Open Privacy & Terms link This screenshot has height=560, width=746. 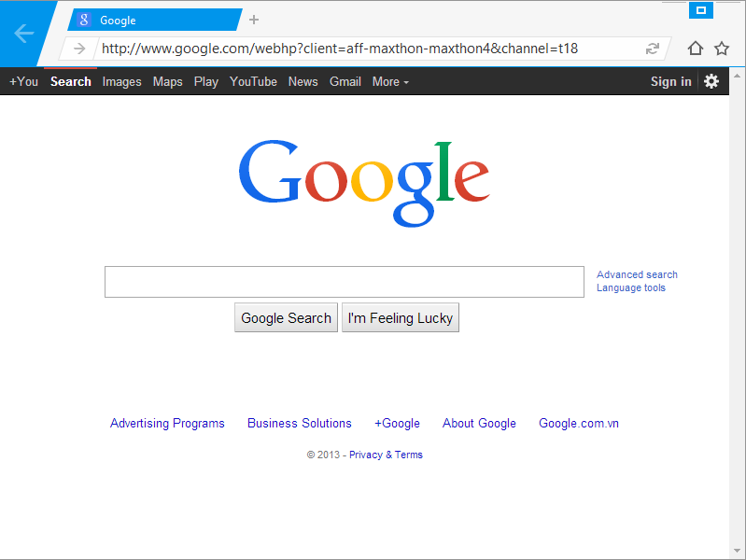[x=386, y=455]
